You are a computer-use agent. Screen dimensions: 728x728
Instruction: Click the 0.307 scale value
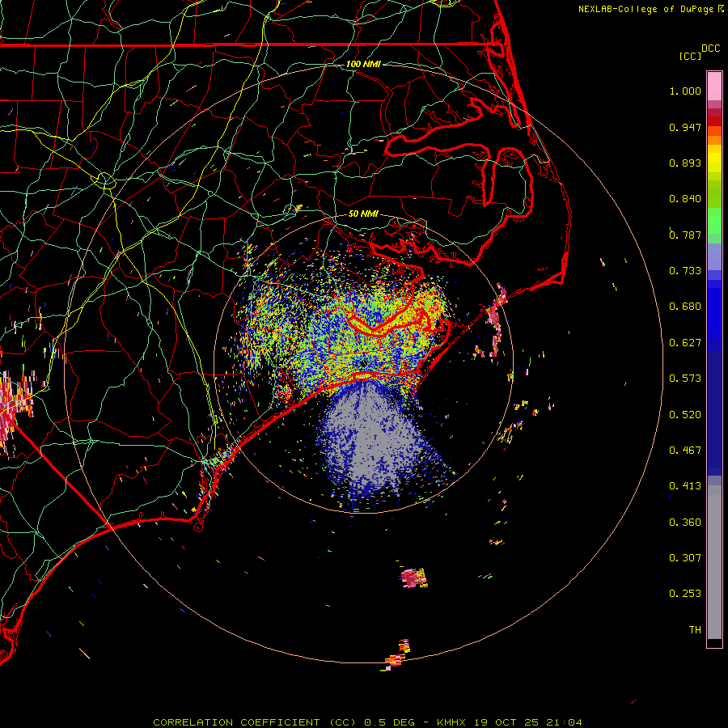(685, 558)
